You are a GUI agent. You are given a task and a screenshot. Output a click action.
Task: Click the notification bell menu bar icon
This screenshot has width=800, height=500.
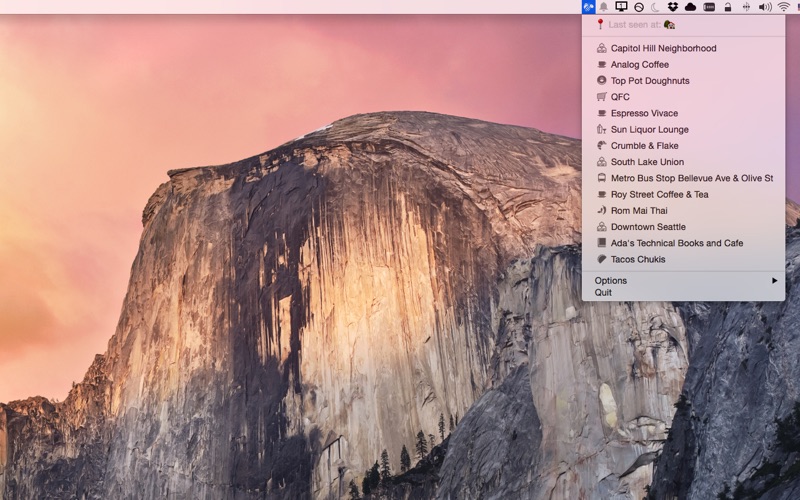(604, 7)
